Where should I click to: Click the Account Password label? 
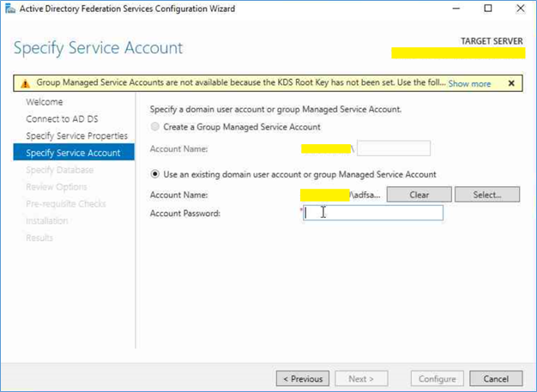185,214
